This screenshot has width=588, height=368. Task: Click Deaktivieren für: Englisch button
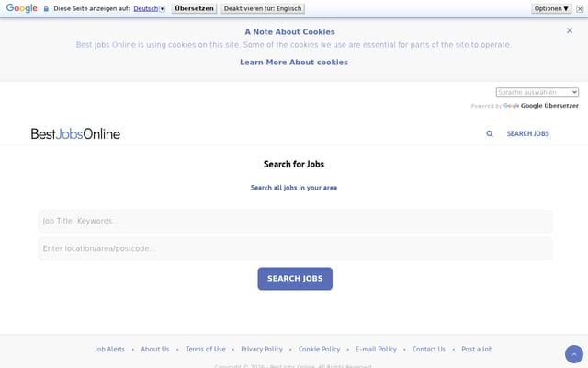coord(263,8)
